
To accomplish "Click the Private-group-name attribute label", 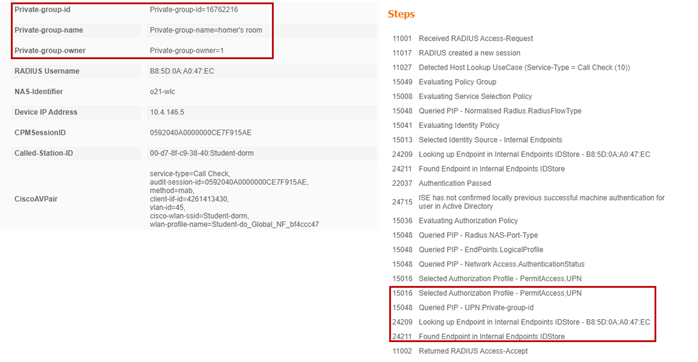I will point(49,30).
